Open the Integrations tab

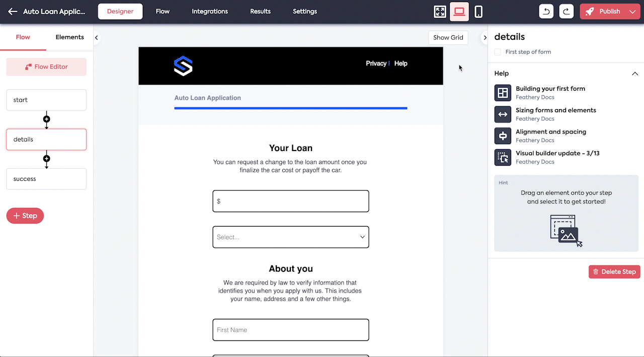click(209, 12)
